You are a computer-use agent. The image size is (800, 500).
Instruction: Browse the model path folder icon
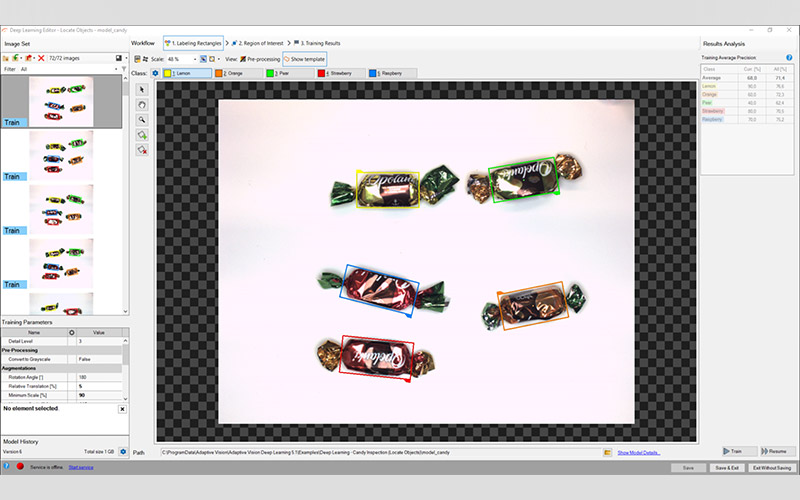tap(607, 453)
